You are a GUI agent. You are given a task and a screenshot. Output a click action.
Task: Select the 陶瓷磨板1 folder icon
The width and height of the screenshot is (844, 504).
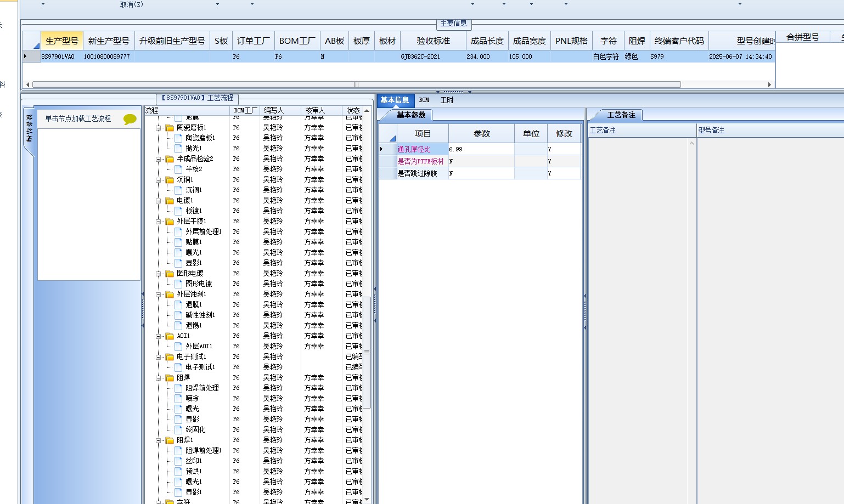(170, 128)
